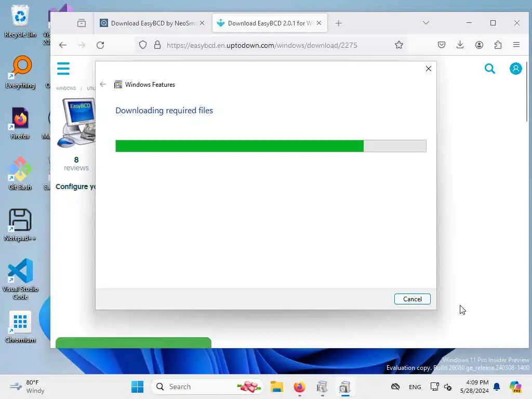View site security lock information
The height and width of the screenshot is (399, 532).
[157, 45]
